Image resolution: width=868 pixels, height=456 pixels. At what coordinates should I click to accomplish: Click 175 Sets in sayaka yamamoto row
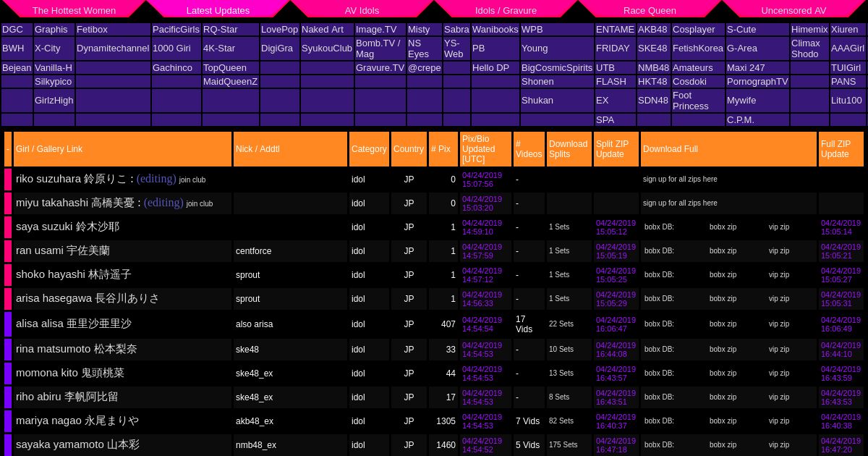tap(563, 445)
